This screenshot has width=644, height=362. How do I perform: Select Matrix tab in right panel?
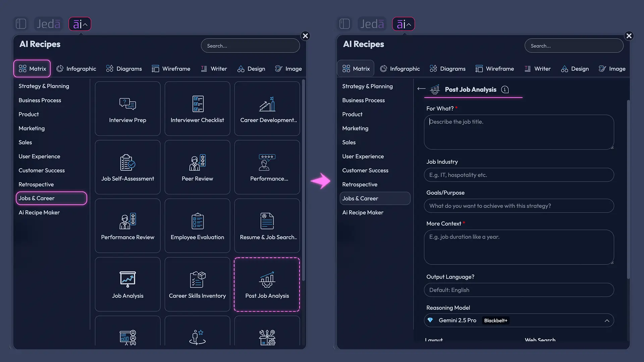[356, 69]
